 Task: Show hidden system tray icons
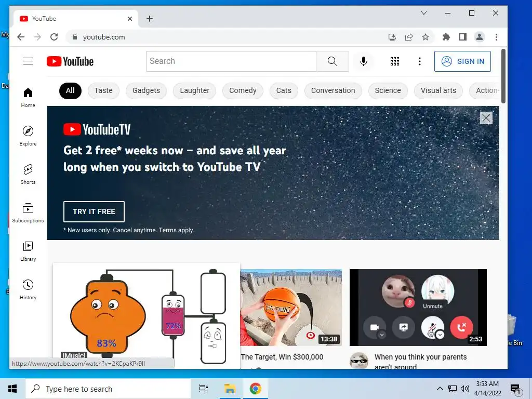(x=440, y=389)
